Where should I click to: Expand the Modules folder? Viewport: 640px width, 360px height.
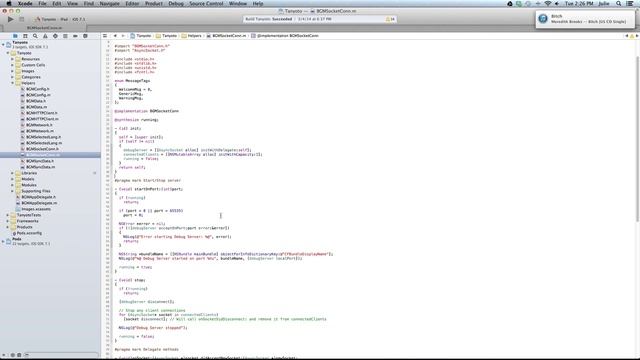(x=13, y=185)
